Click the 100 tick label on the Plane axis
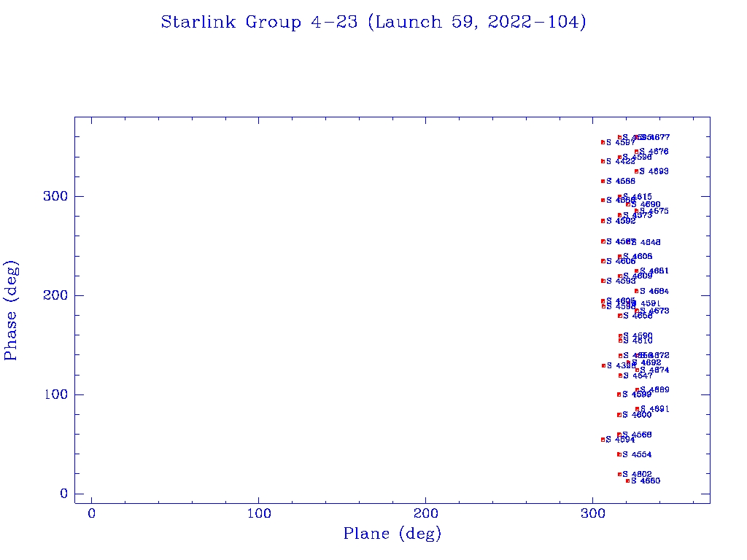Viewport: 747px width, 560px height. coord(259,513)
